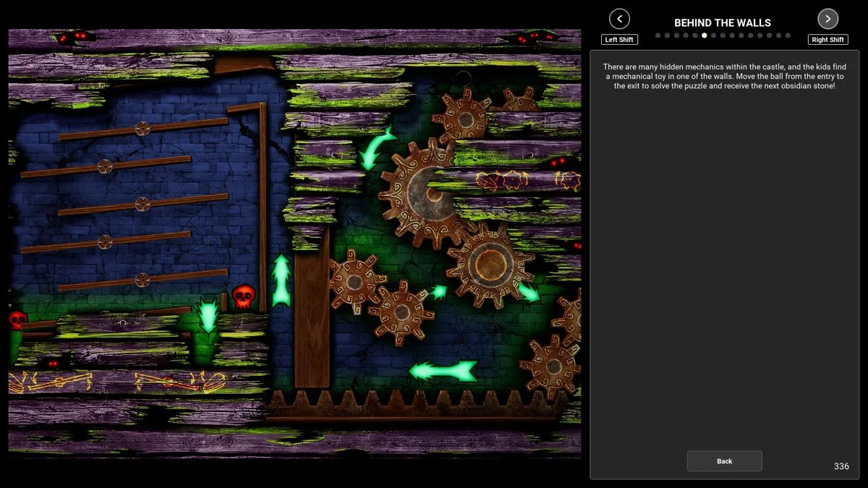
Task: Click the "BEHIND THE WALLS" title
Action: tap(723, 22)
